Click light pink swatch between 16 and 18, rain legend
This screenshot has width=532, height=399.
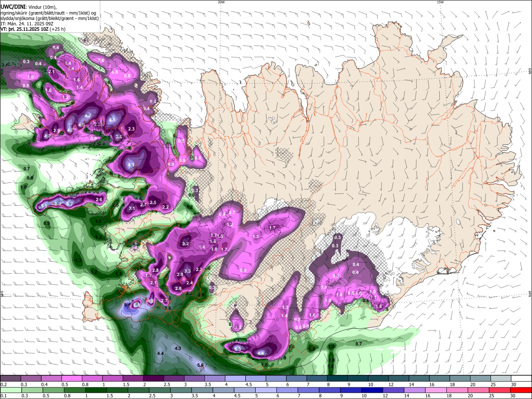pos(436,390)
